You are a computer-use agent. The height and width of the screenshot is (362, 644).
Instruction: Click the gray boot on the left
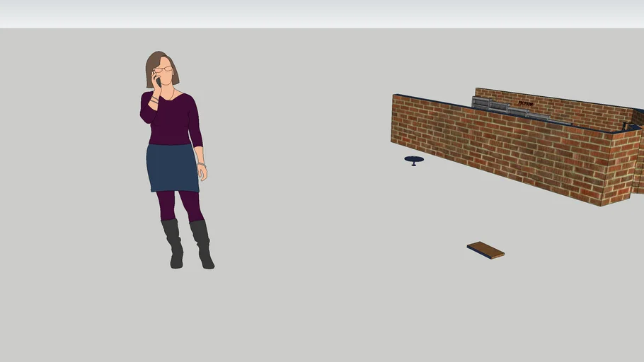(173, 243)
